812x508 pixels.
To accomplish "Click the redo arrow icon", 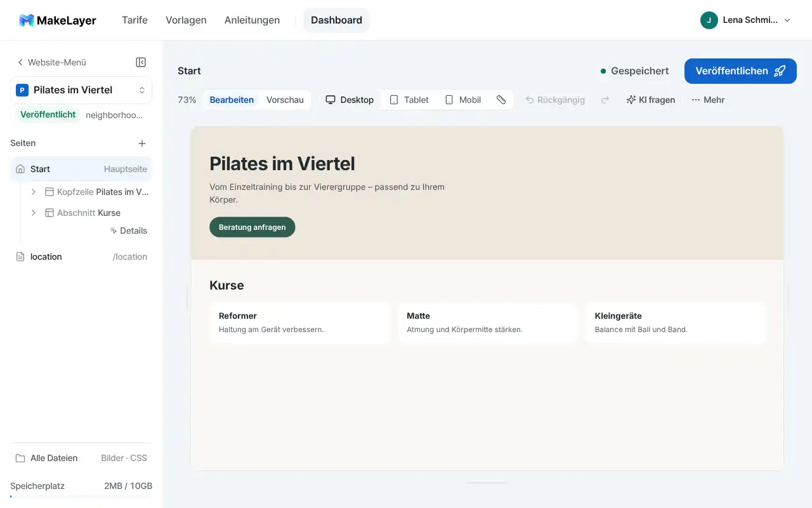I will click(x=605, y=100).
